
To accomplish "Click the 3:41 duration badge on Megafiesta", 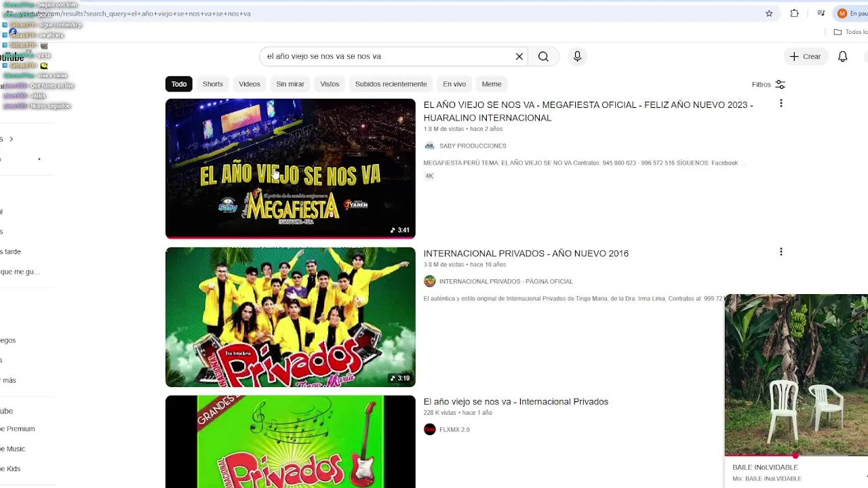I will [399, 230].
